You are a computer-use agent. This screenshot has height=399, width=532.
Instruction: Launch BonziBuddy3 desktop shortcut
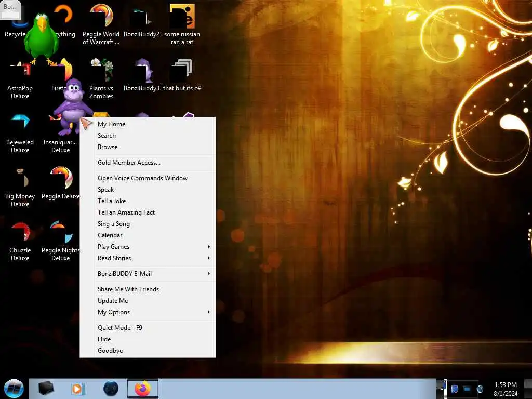point(141,75)
